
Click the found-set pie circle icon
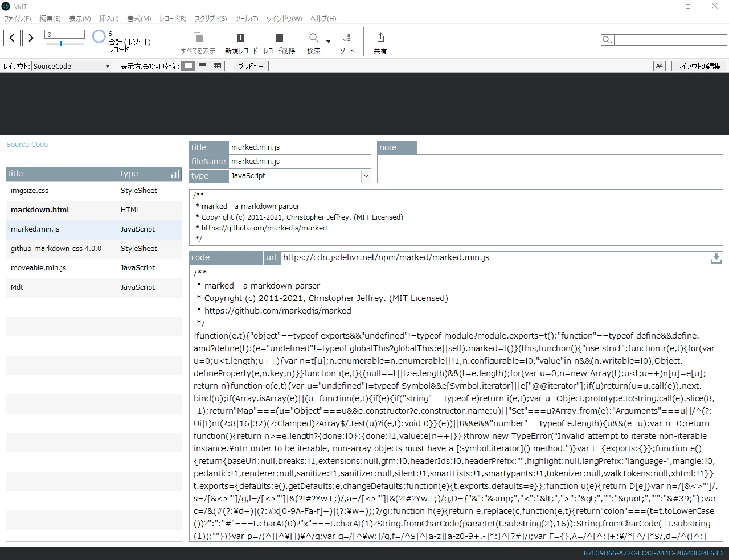[x=99, y=37]
